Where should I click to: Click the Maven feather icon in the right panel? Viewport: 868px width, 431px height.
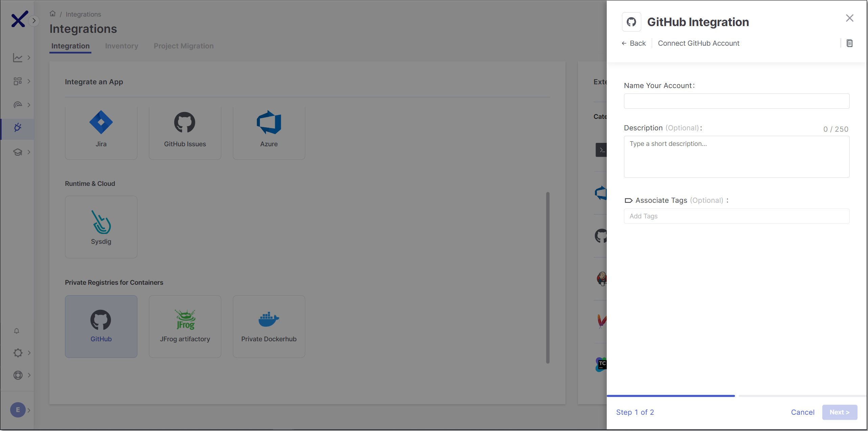(x=602, y=322)
